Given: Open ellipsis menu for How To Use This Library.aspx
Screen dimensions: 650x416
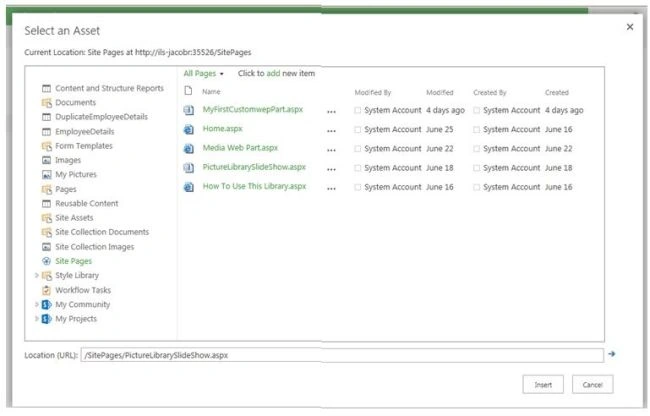Looking at the screenshot, I should (x=331, y=189).
